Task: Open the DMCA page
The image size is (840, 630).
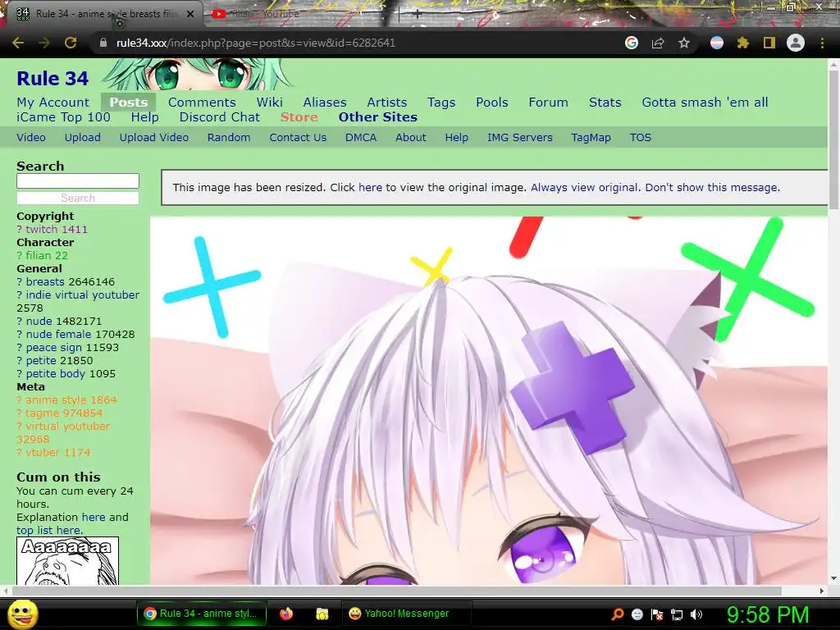Action: pos(361,138)
